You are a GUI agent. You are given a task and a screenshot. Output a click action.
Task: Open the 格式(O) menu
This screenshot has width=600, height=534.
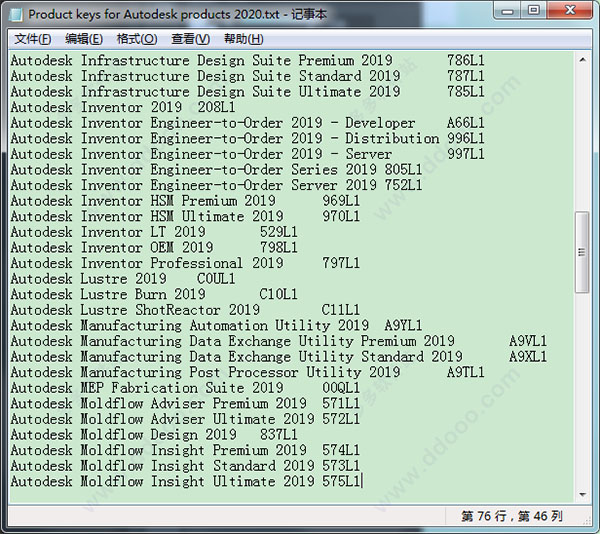click(137, 39)
